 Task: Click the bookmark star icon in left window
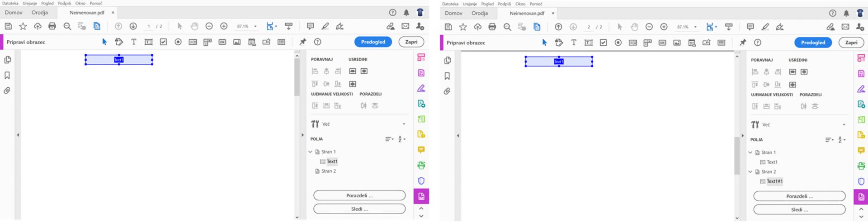click(x=23, y=26)
